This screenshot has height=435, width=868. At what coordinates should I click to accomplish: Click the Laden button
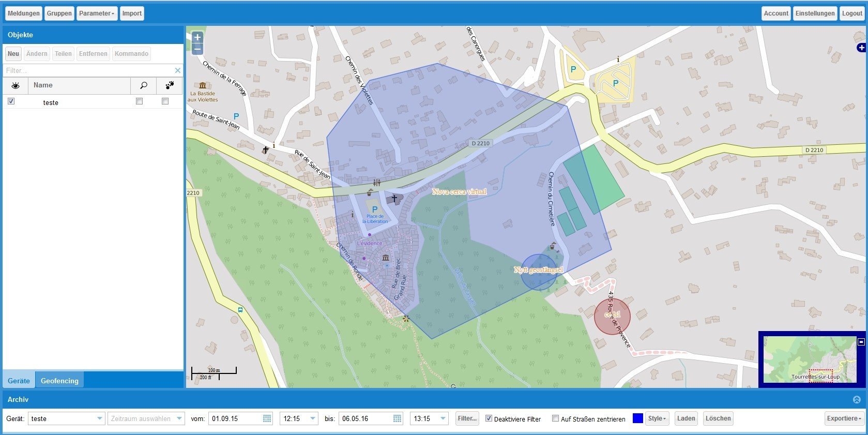[686, 418]
